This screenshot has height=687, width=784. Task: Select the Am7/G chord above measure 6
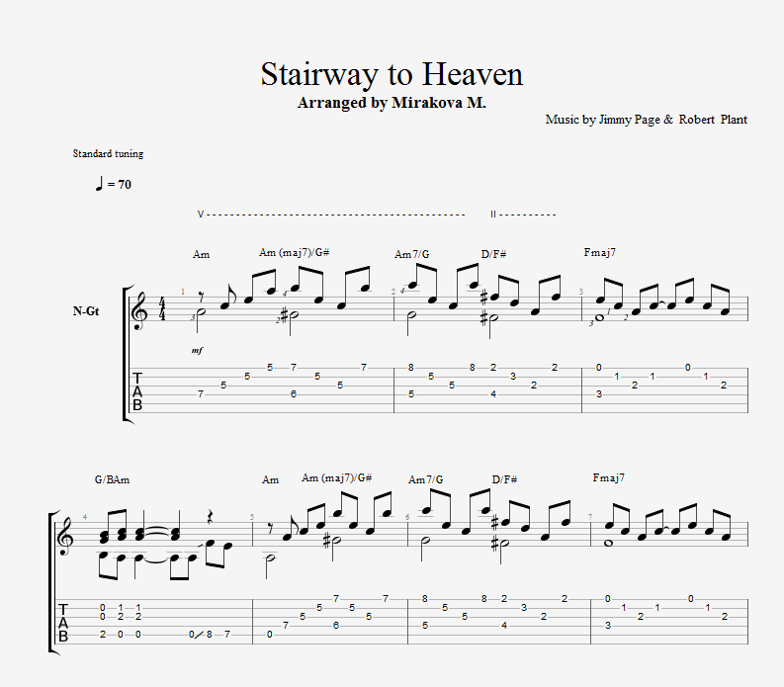click(x=425, y=480)
